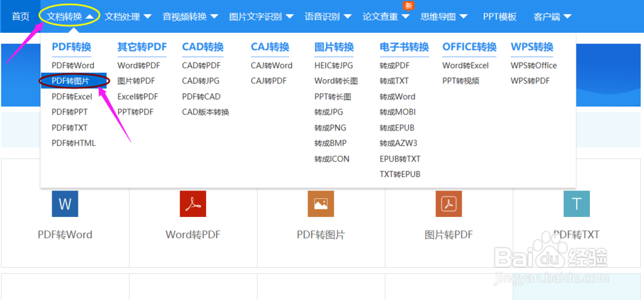Select PDF转Excel from the menu
Viewport: 644px width, 300px height.
(72, 97)
